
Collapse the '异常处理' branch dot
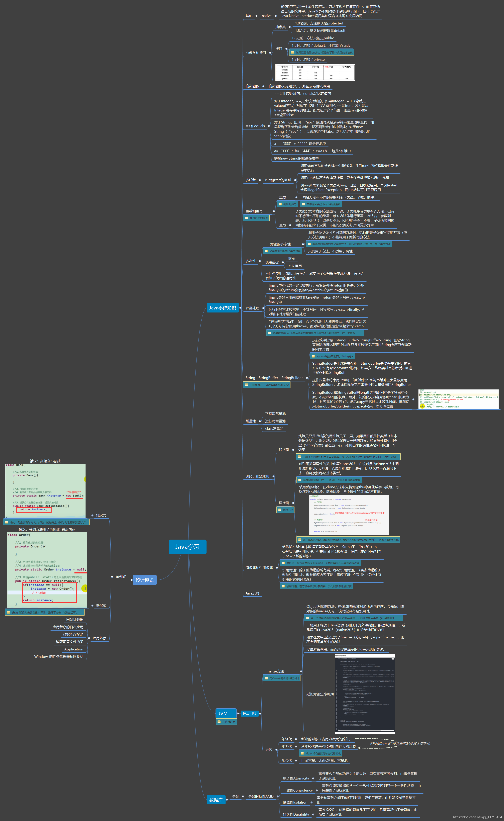pyautogui.click(x=263, y=308)
